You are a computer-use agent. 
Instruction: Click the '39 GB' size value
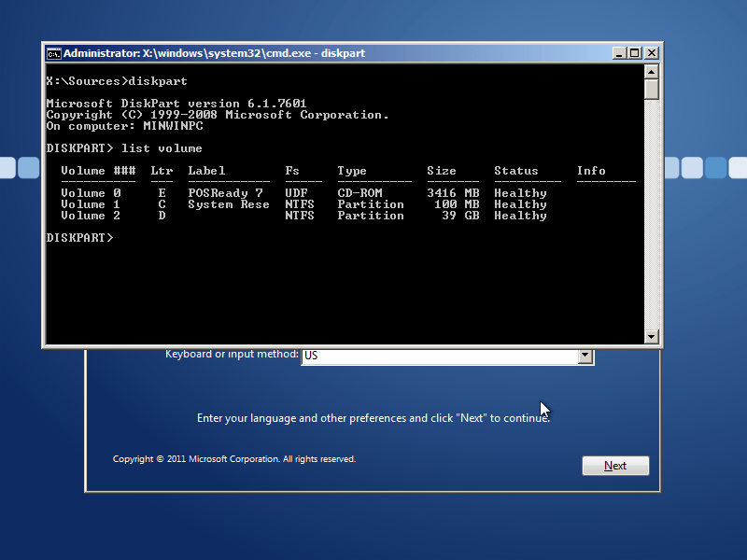pos(460,216)
